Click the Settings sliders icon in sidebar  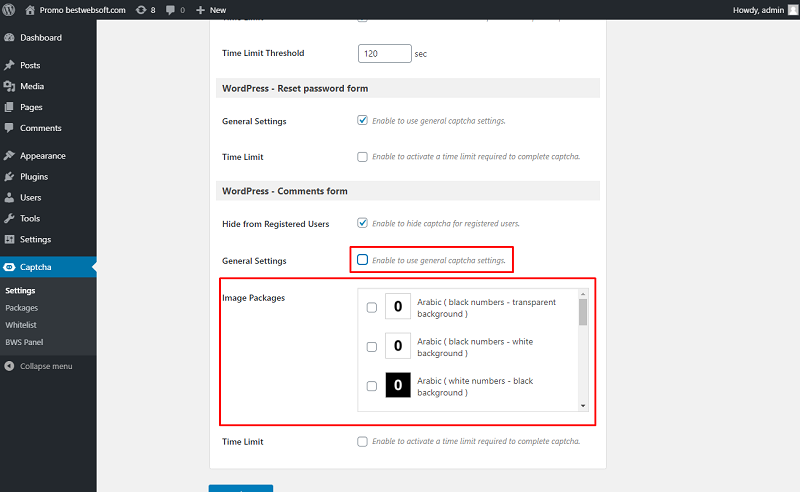9,239
